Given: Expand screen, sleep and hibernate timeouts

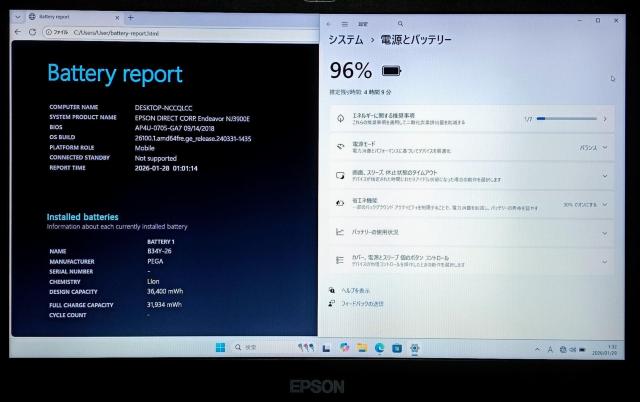Looking at the screenshot, I should click(x=604, y=175).
